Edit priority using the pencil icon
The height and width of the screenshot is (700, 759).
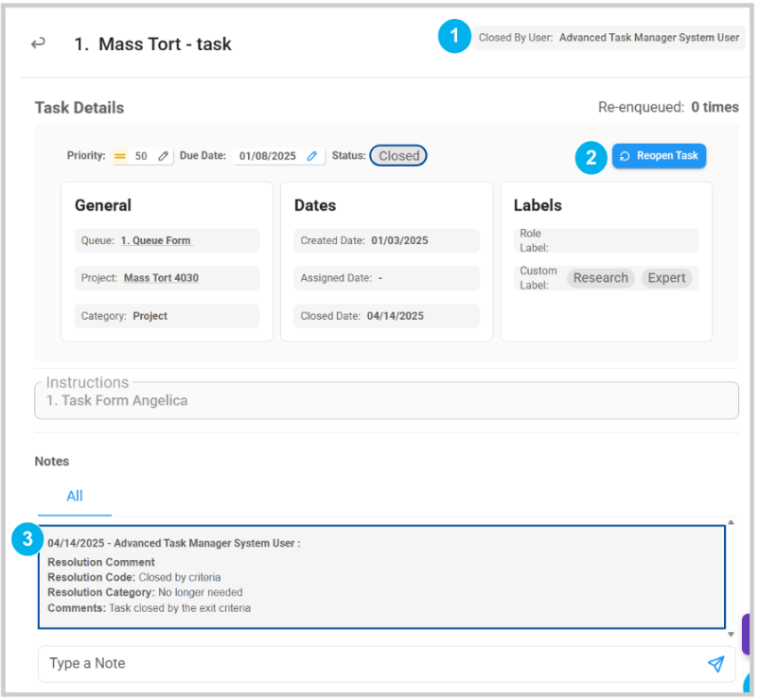tap(163, 156)
